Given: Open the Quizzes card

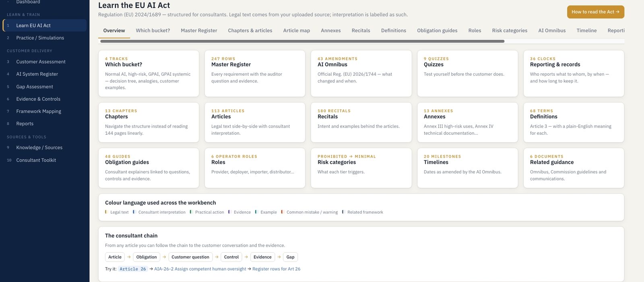Looking at the screenshot, I should [467, 73].
